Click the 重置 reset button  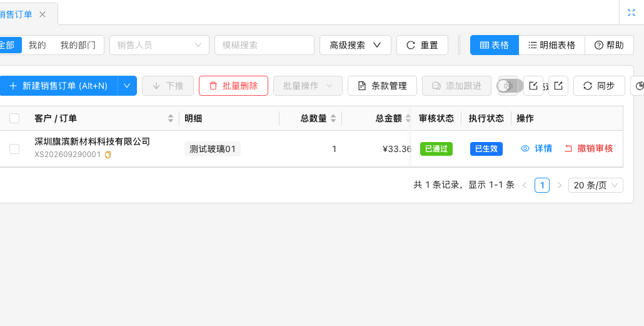point(422,45)
